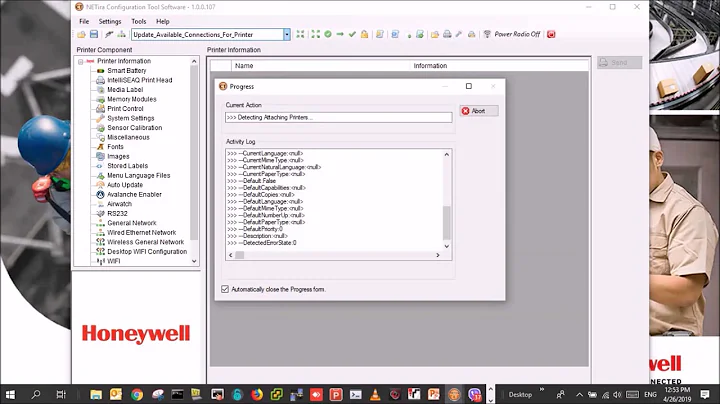Select Menu Language Files entry

(x=139, y=175)
